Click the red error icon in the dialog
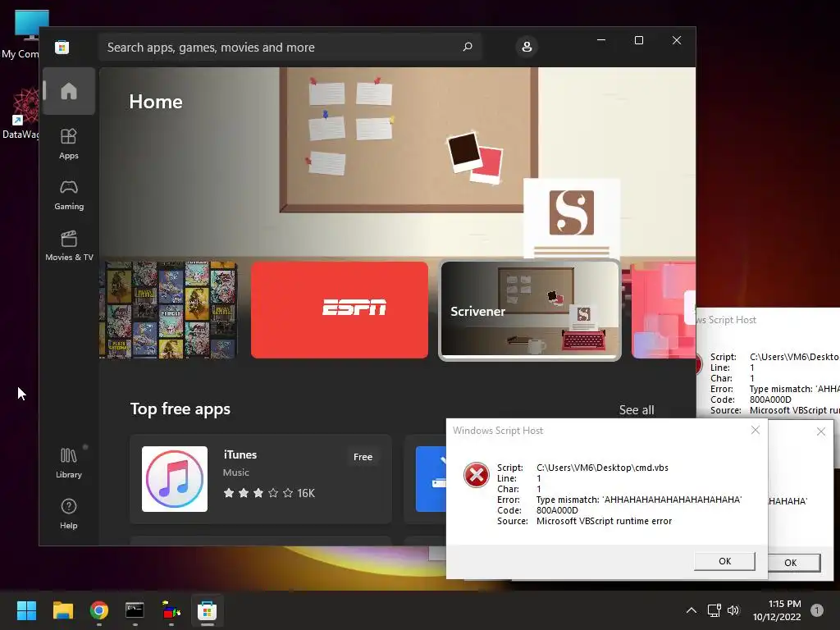The image size is (840, 630). click(477, 475)
